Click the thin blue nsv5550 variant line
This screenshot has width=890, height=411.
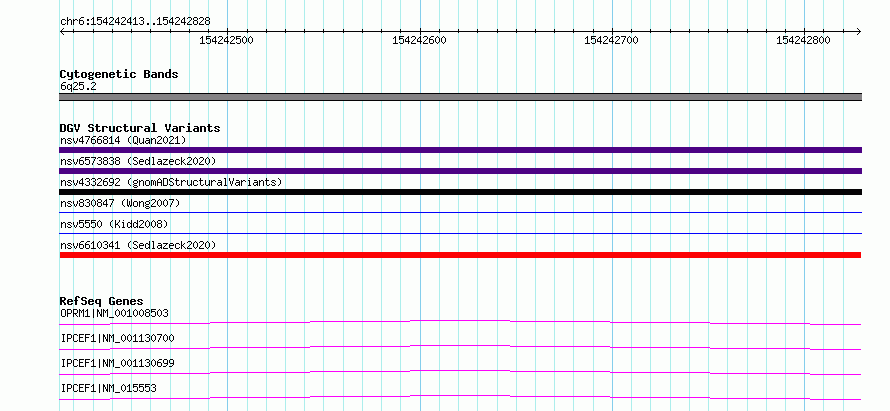click(x=460, y=233)
